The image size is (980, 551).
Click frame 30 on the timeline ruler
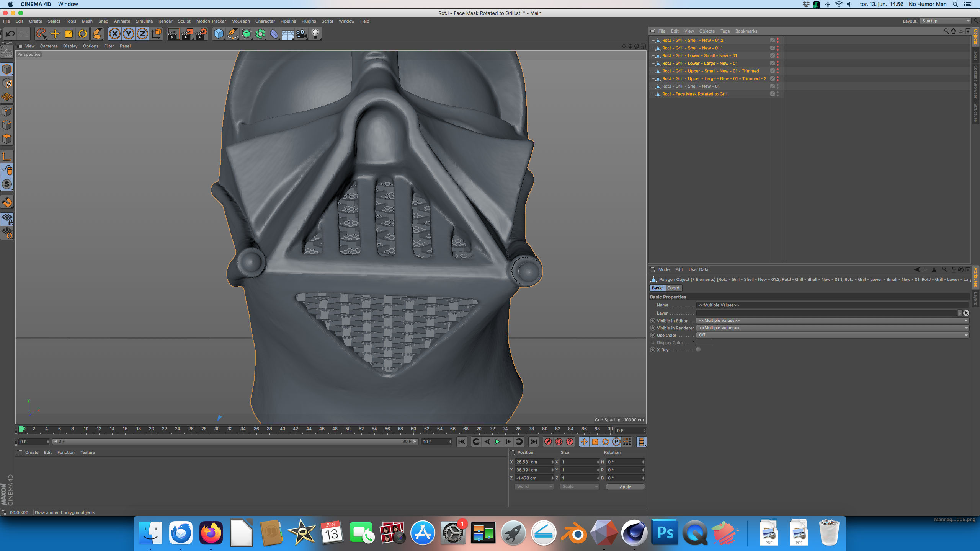(217, 429)
